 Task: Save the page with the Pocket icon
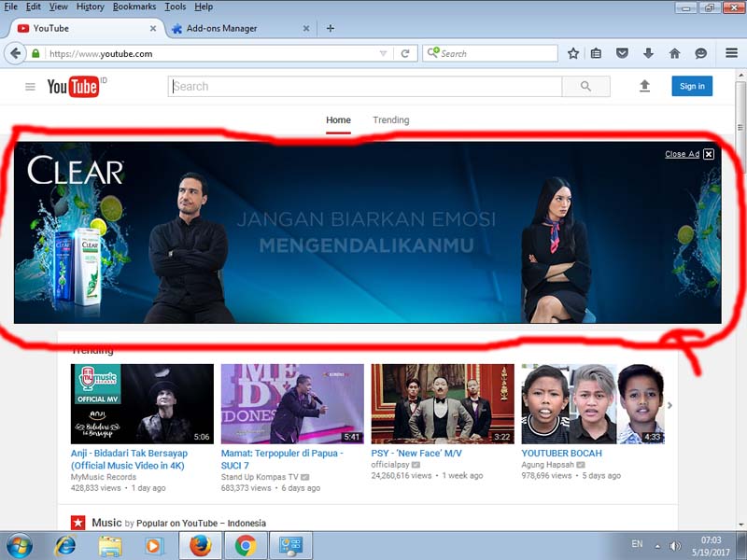[x=622, y=53]
